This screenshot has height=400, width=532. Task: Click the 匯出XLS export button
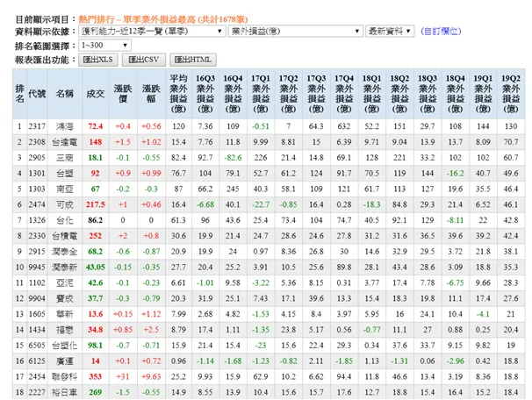pos(98,60)
